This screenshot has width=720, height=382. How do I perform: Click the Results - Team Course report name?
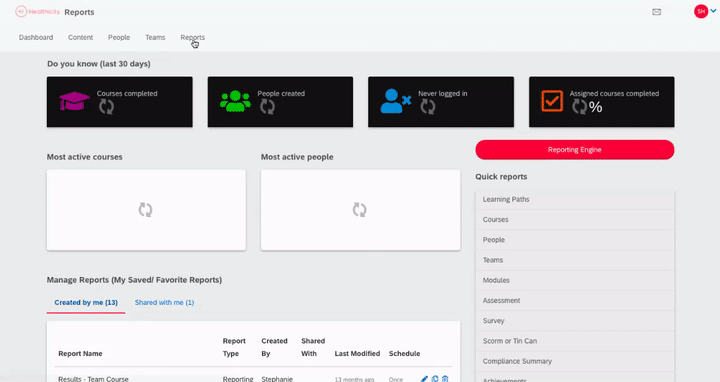coord(93,379)
